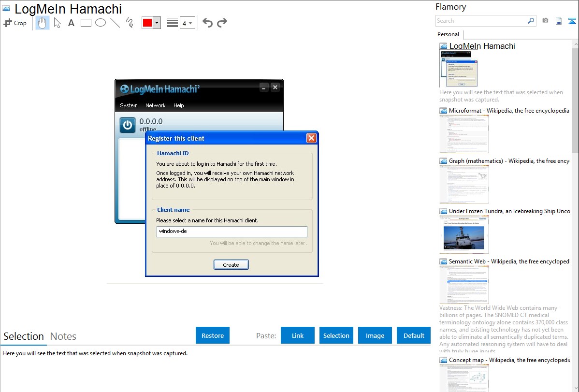Pick the straight line tool

[115, 23]
